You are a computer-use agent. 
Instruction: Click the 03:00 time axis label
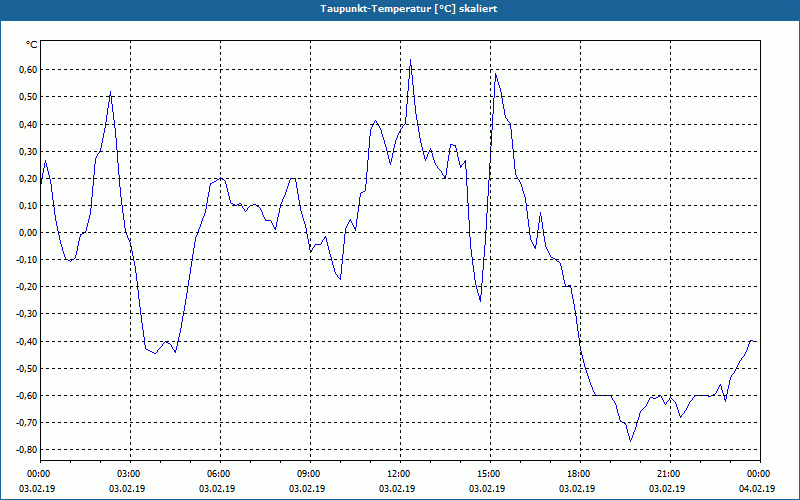tap(131, 474)
